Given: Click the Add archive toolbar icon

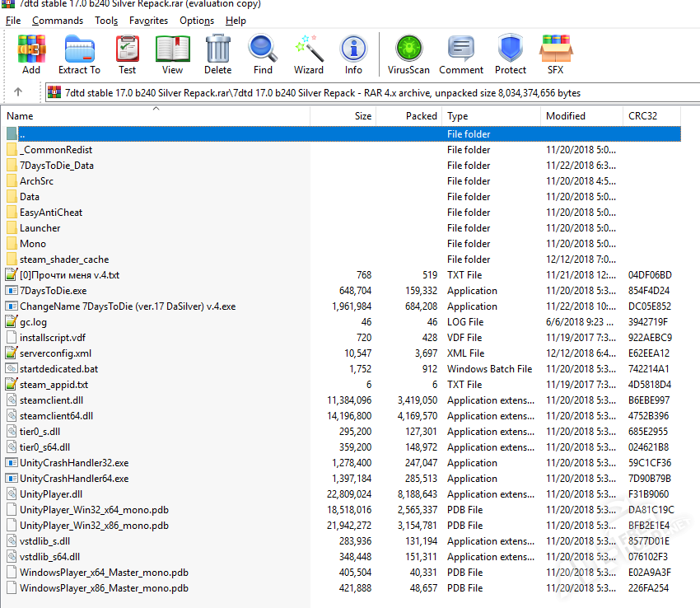Looking at the screenshot, I should (31, 54).
